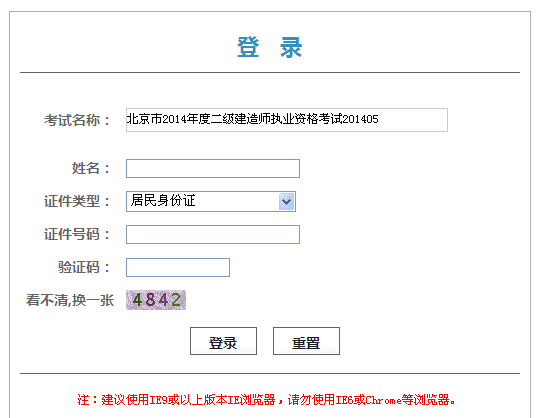
Task: Click the 证件类型 label
Action: (77, 201)
